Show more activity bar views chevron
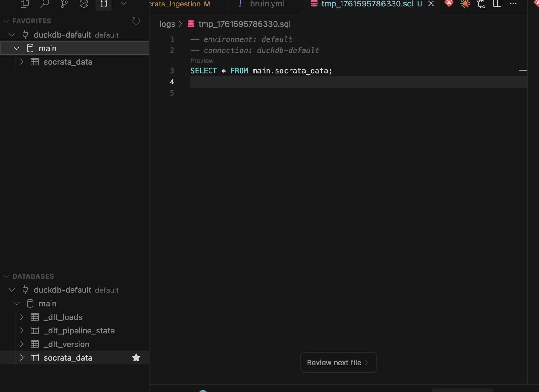The image size is (539, 392). (124, 4)
